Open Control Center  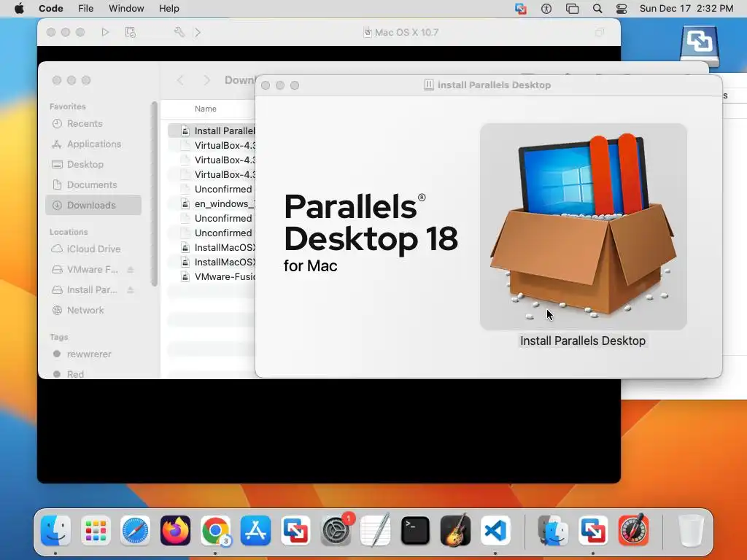pyautogui.click(x=622, y=9)
